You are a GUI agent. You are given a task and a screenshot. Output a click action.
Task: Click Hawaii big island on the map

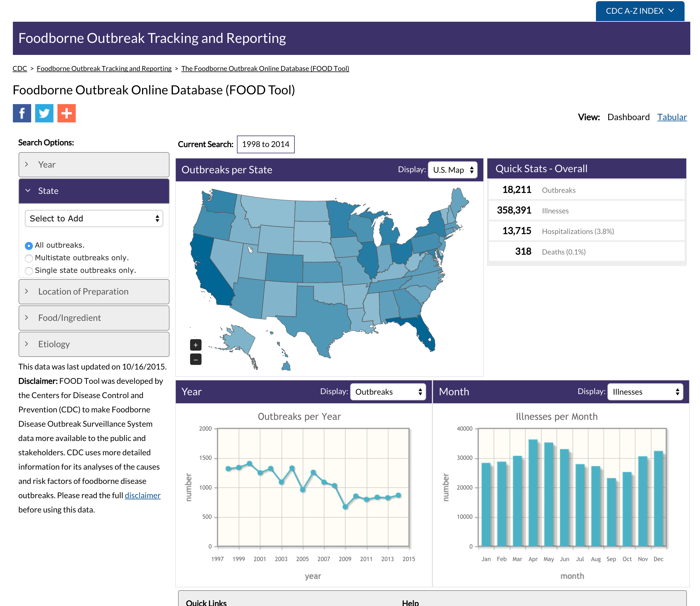(x=286, y=366)
